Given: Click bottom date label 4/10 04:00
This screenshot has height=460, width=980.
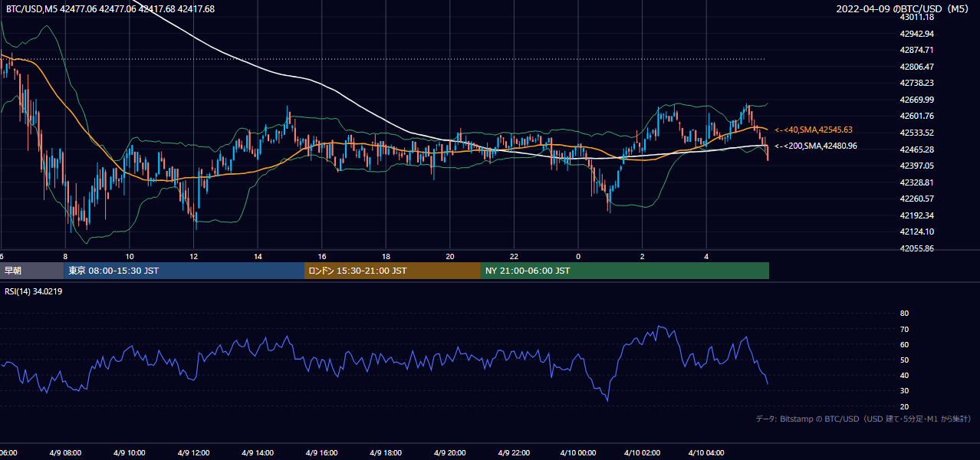Looking at the screenshot, I should click(x=707, y=453).
